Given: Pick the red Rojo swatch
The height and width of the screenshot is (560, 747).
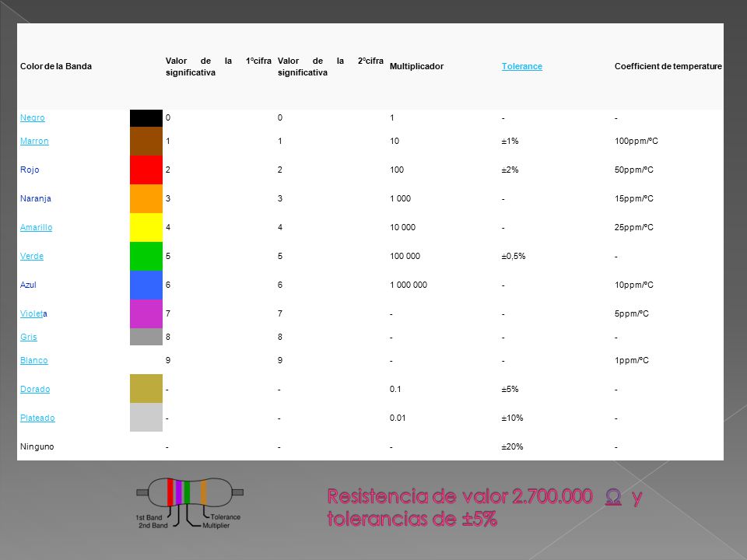Looking at the screenshot, I should (x=146, y=170).
